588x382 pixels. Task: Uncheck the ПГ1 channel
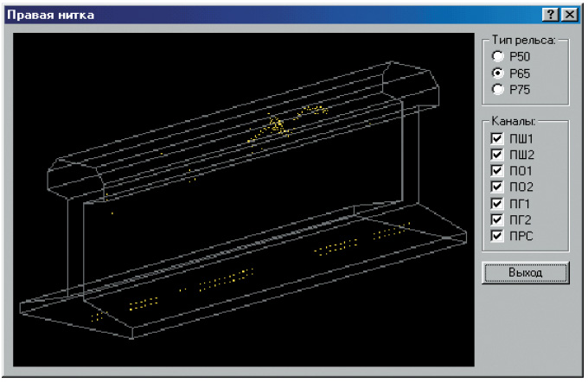coord(497,204)
